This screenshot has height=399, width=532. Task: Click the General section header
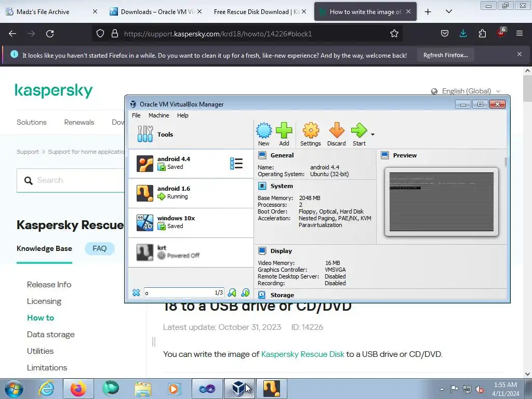click(x=282, y=155)
